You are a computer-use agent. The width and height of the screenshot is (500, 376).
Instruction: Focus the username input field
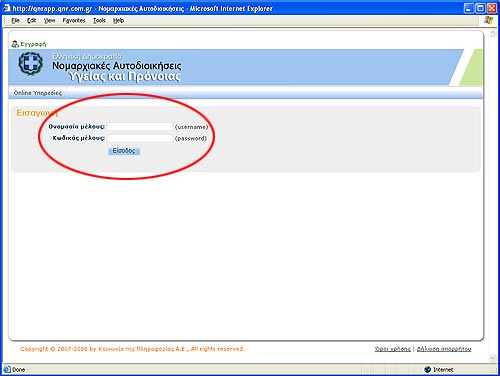pos(140,127)
